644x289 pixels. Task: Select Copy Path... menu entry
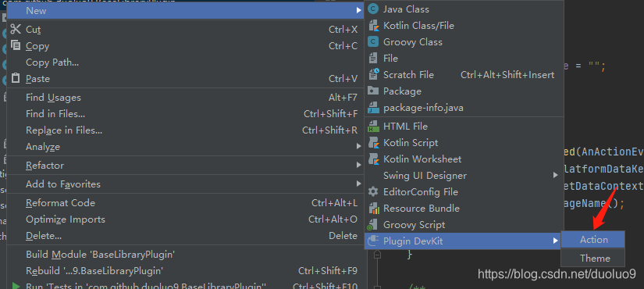[186, 62]
